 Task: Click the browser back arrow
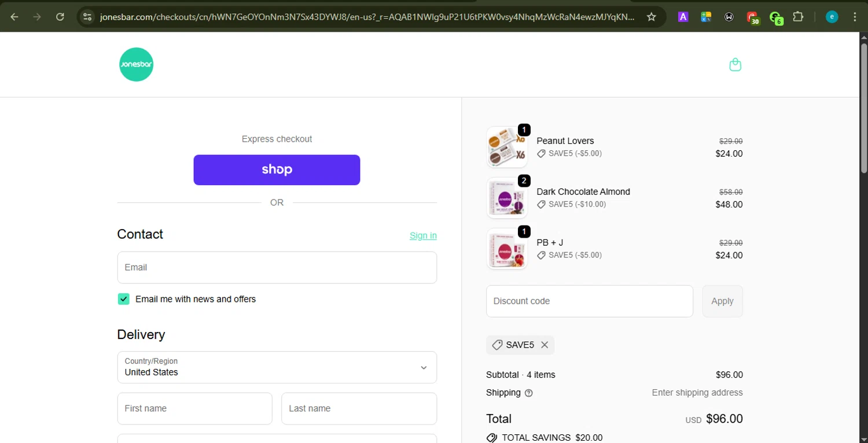click(x=14, y=17)
